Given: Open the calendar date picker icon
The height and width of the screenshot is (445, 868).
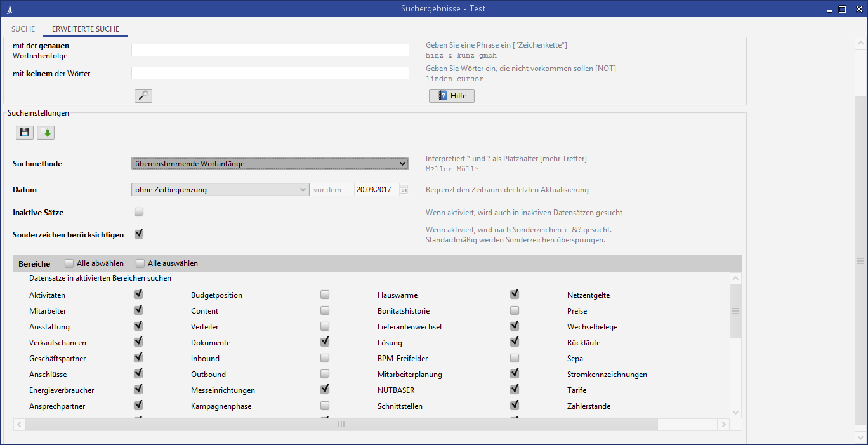Looking at the screenshot, I should pos(404,190).
